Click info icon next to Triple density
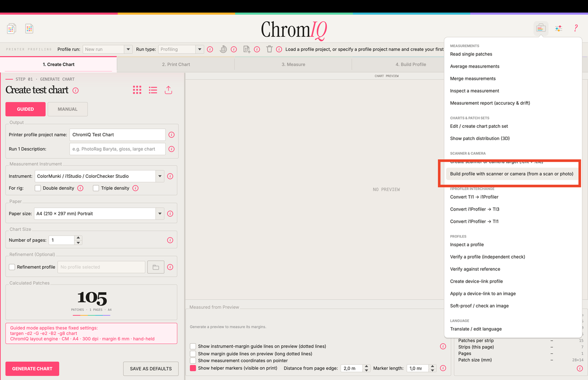 pyautogui.click(x=135, y=188)
